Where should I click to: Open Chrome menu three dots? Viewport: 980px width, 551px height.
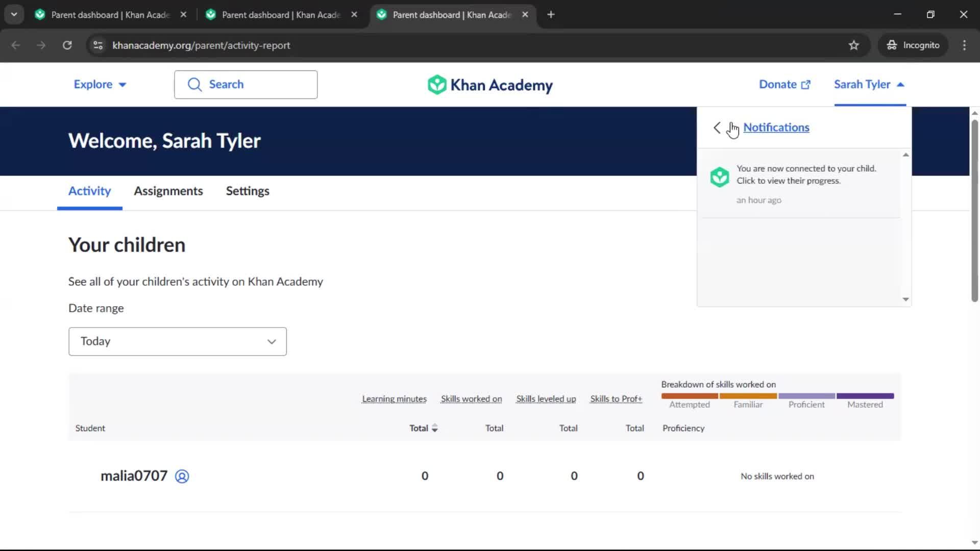(964, 45)
